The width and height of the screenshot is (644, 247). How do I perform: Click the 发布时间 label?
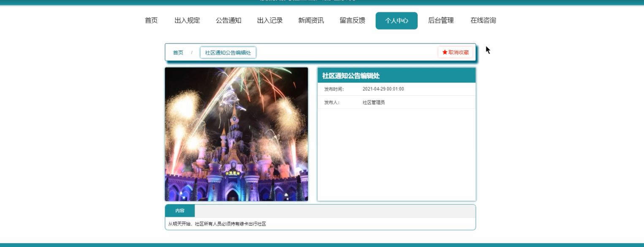pos(334,89)
